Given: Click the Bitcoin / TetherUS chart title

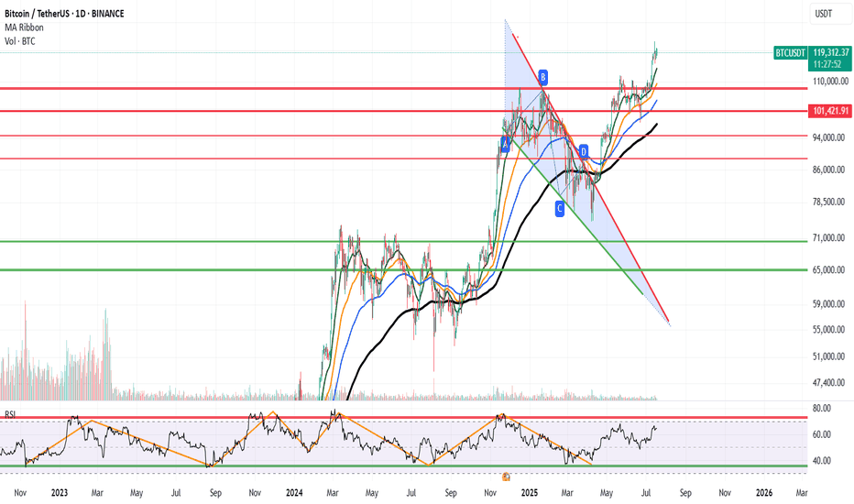Looking at the screenshot, I should (64, 14).
